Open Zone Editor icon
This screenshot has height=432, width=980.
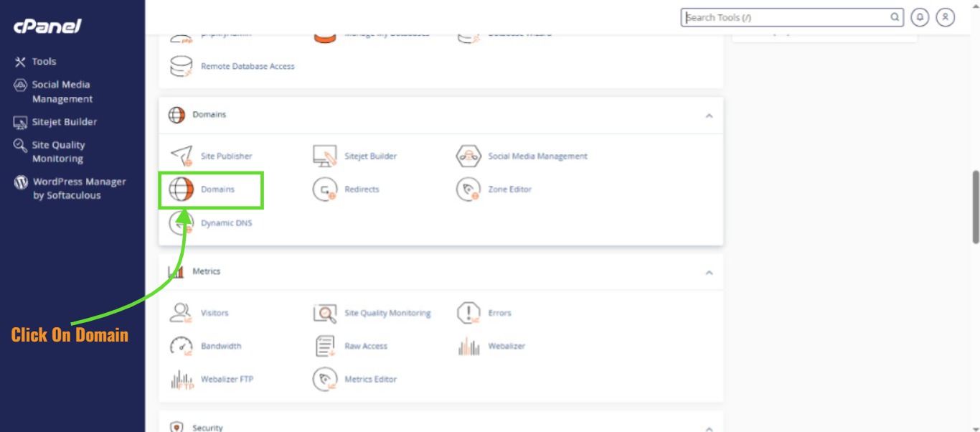(x=468, y=189)
